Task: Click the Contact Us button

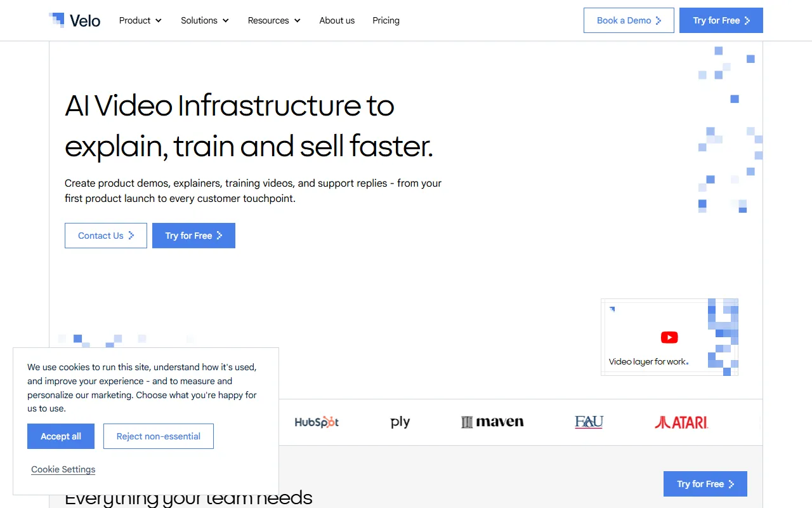Action: click(106, 236)
